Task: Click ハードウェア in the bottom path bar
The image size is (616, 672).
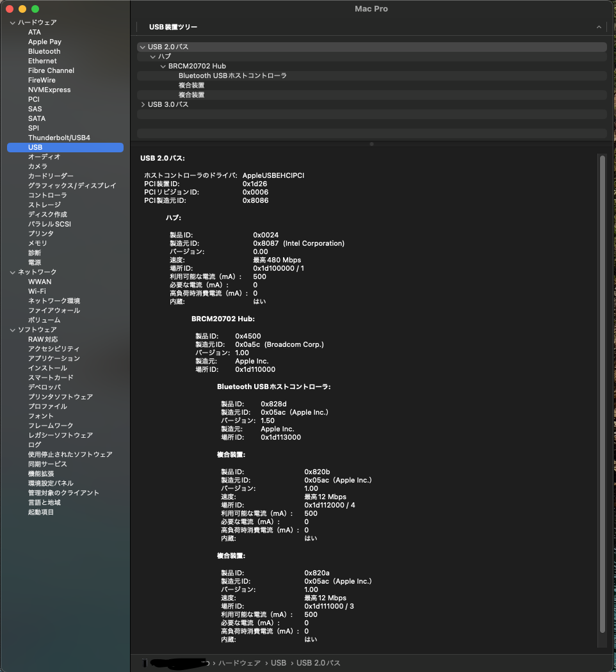Action: point(239,663)
